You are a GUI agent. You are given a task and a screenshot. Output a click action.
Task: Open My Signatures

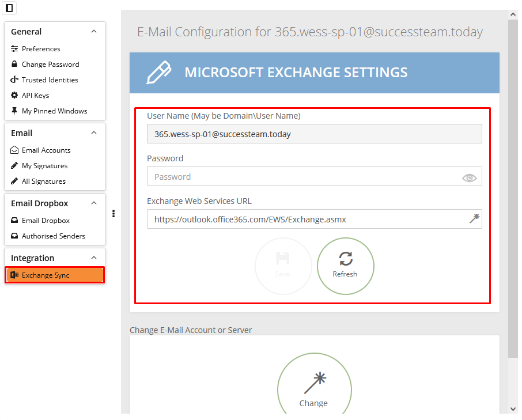point(44,166)
